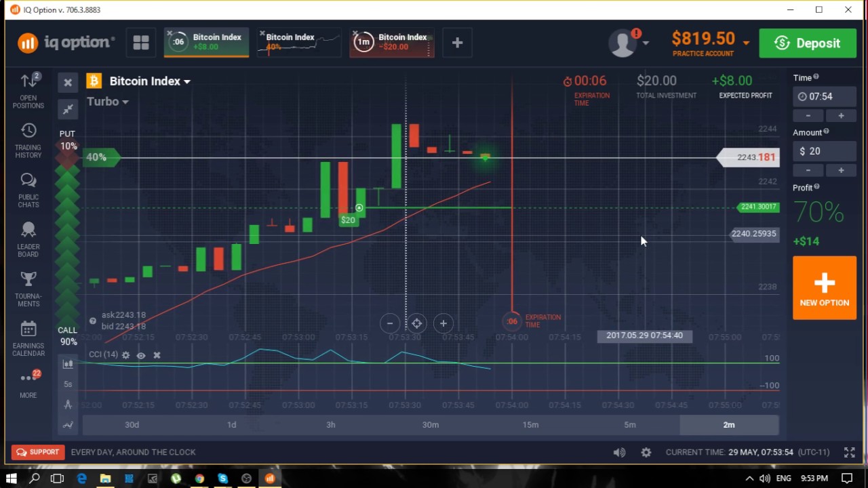The height and width of the screenshot is (488, 868).
Task: Expand the profile dropdown arrow
Action: click(646, 43)
